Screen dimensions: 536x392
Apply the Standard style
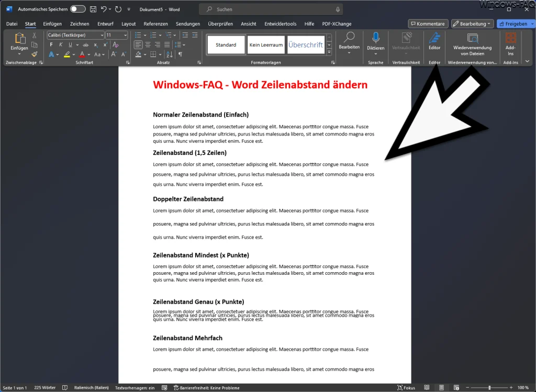click(226, 45)
